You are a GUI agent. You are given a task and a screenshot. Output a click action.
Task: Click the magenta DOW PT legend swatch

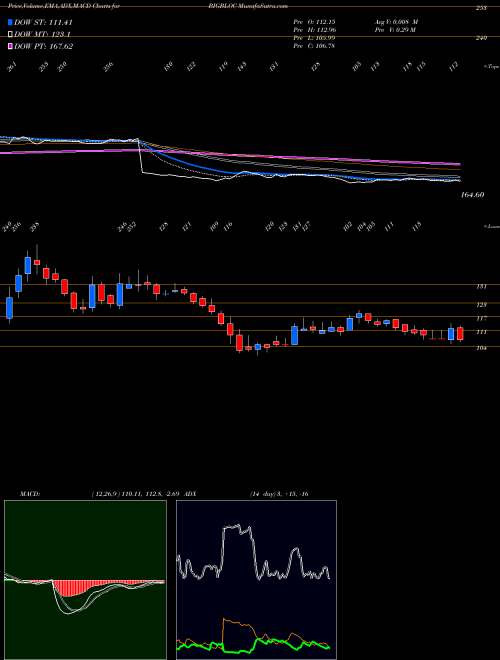click(x=10, y=46)
